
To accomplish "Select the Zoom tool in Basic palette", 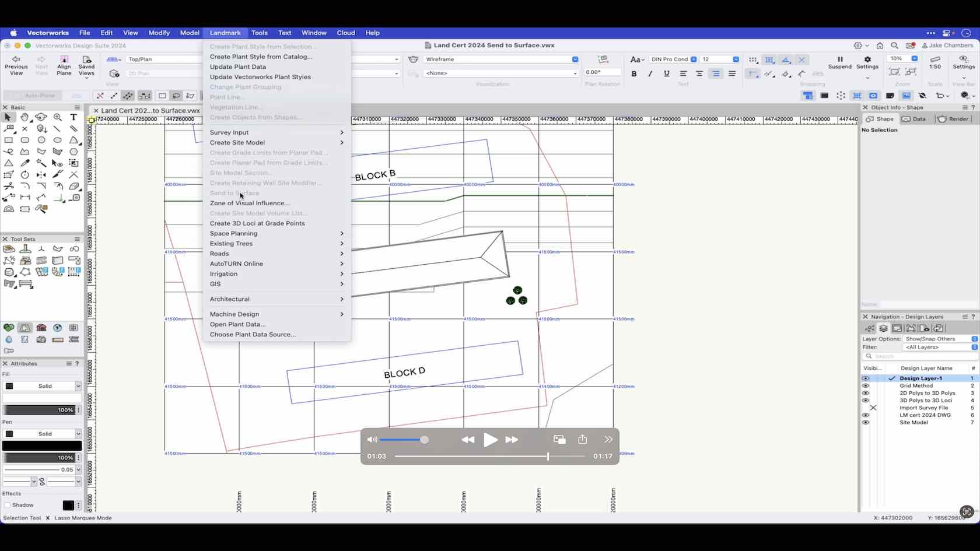I will pyautogui.click(x=58, y=117).
